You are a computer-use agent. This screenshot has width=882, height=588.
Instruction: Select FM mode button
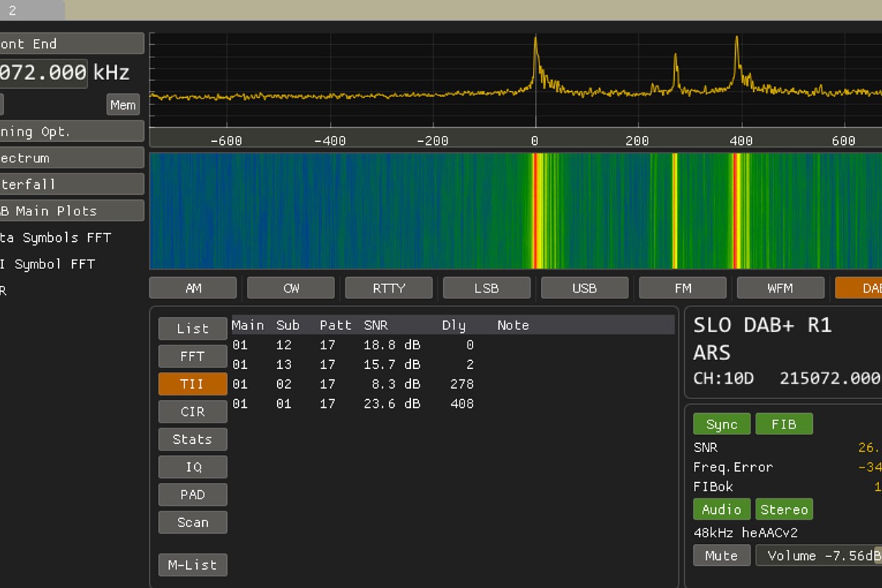[x=683, y=288]
